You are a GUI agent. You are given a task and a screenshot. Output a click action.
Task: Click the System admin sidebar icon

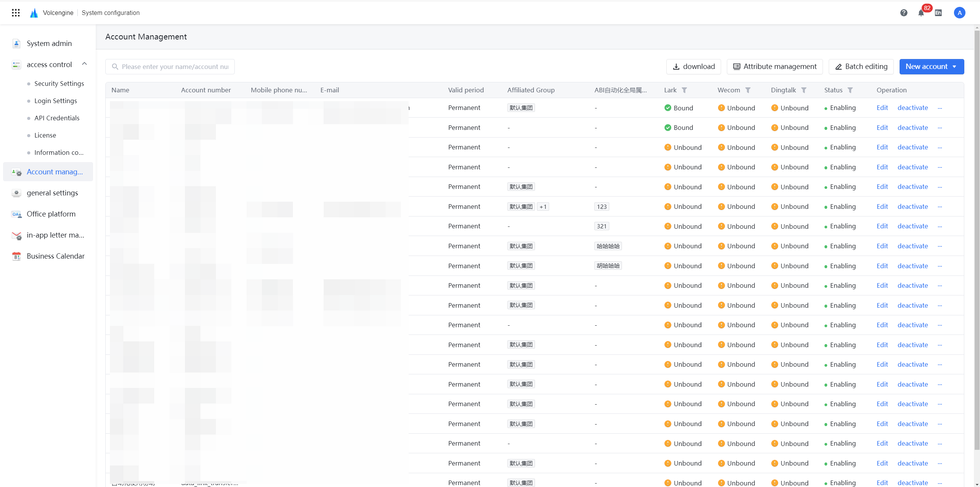point(16,44)
